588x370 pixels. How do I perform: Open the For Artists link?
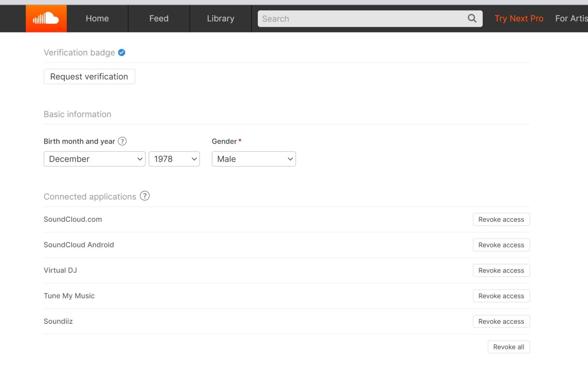571,18
